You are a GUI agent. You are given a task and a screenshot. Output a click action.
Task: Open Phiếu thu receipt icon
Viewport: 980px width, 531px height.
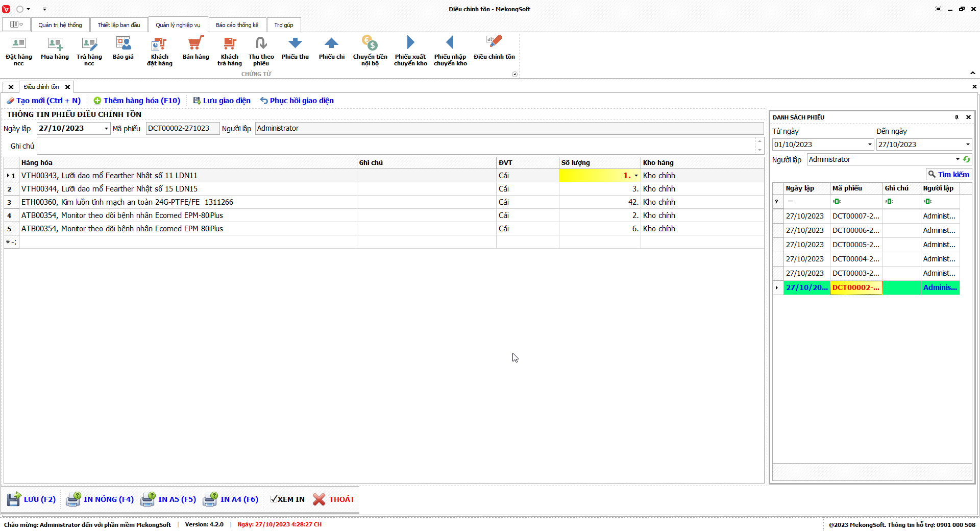295,49
